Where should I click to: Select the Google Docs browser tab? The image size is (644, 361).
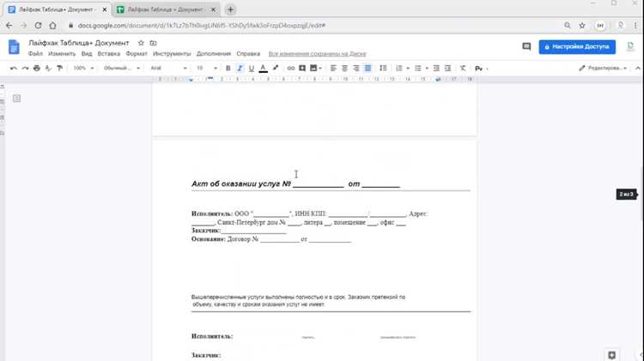tap(57, 9)
